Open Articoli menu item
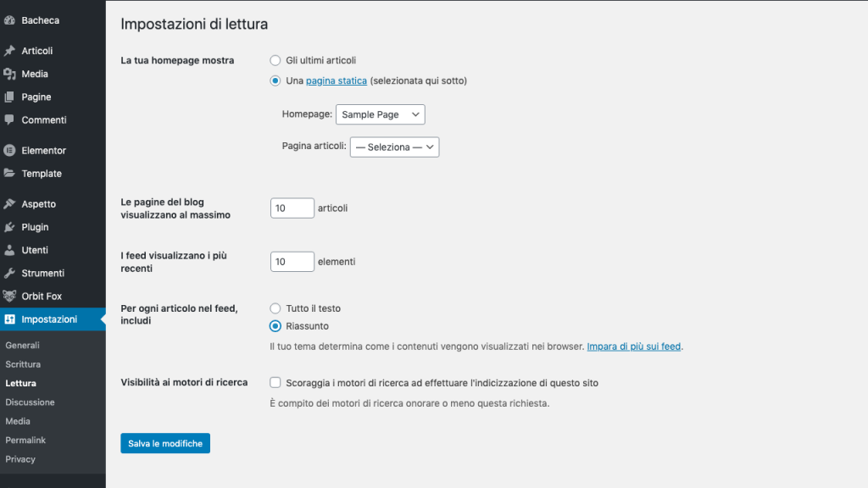The width and height of the screenshot is (868, 488). click(x=53, y=51)
